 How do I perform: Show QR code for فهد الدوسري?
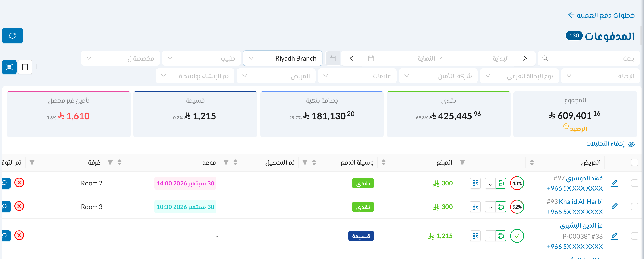[x=475, y=183]
